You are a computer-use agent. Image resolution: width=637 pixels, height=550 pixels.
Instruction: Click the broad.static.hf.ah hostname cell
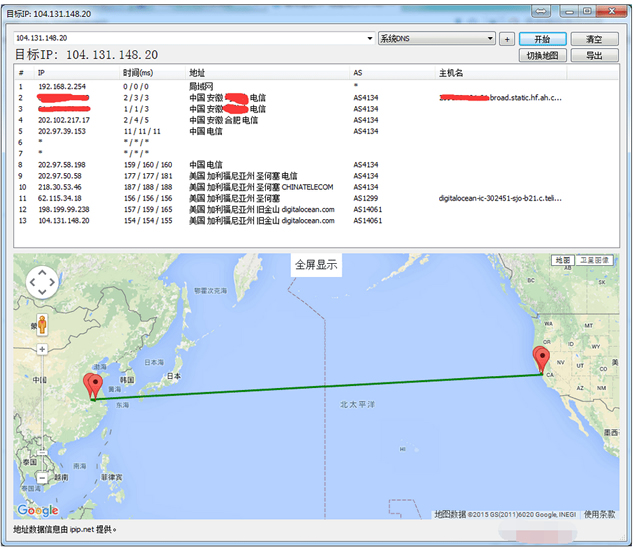(x=500, y=97)
